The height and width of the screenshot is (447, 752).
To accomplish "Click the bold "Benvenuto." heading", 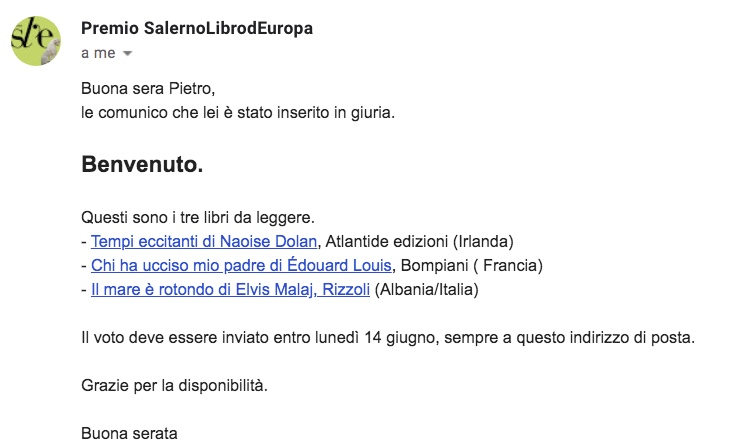I will click(142, 165).
